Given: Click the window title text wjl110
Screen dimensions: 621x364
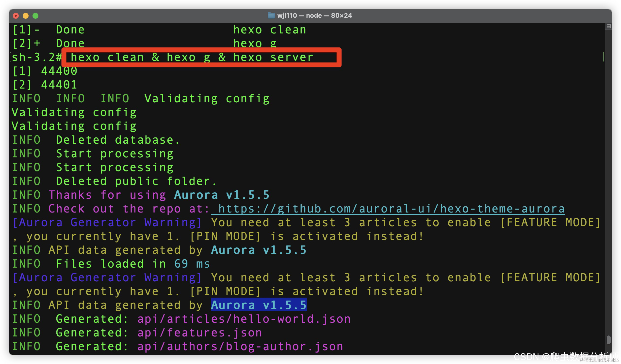Looking at the screenshot, I should [287, 15].
